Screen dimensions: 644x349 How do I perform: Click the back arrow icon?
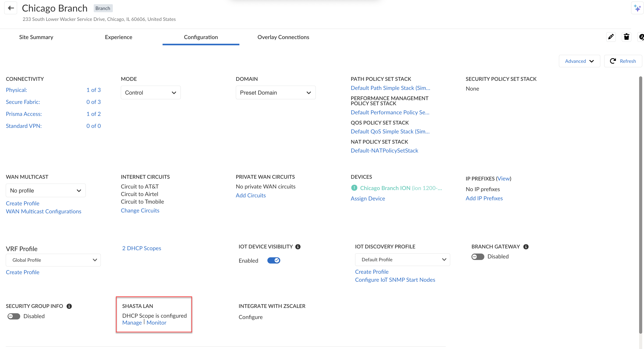(11, 8)
